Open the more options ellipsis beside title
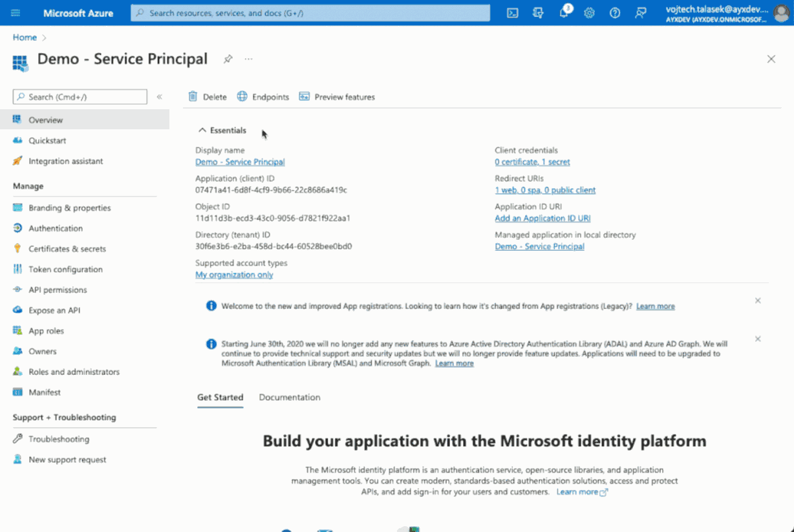Image resolution: width=794 pixels, height=532 pixels. 248,59
